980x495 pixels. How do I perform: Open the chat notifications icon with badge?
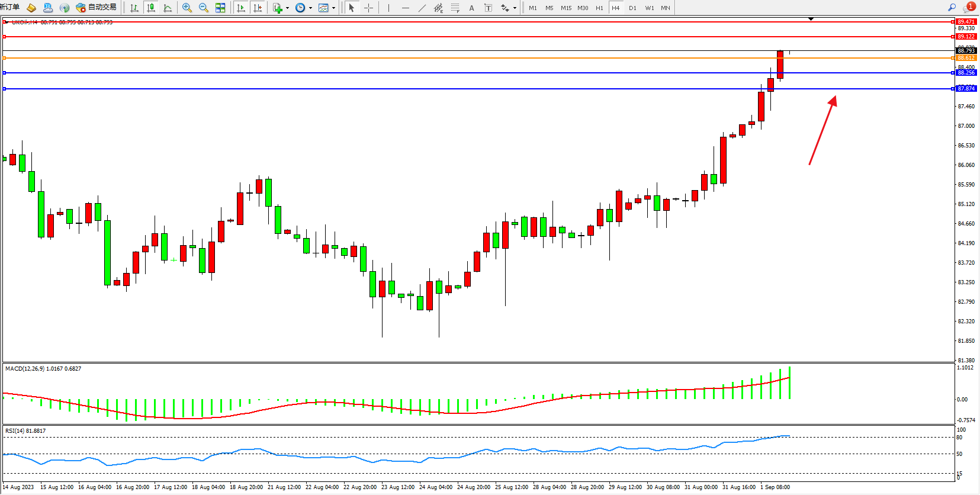[968, 7]
